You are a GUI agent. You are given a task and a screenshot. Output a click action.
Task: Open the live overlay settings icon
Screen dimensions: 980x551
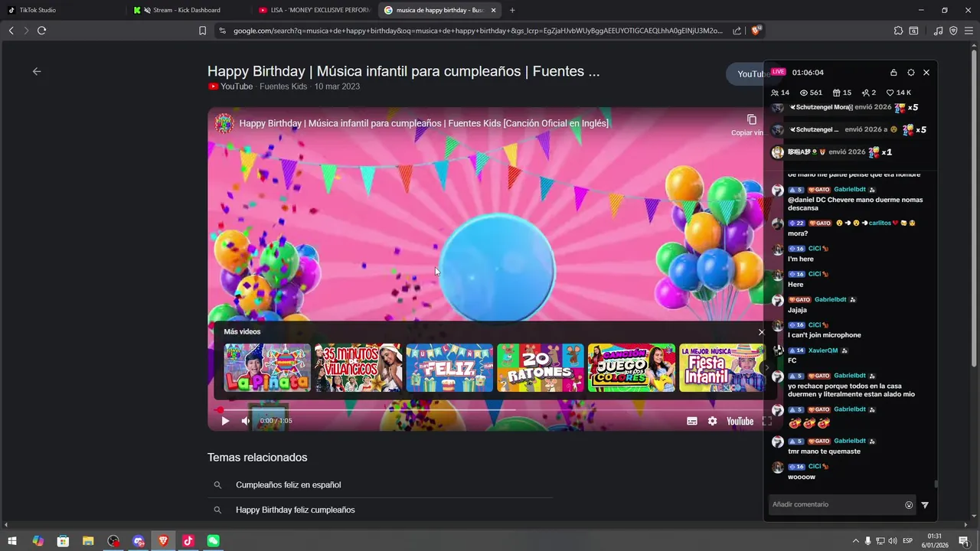coord(910,73)
